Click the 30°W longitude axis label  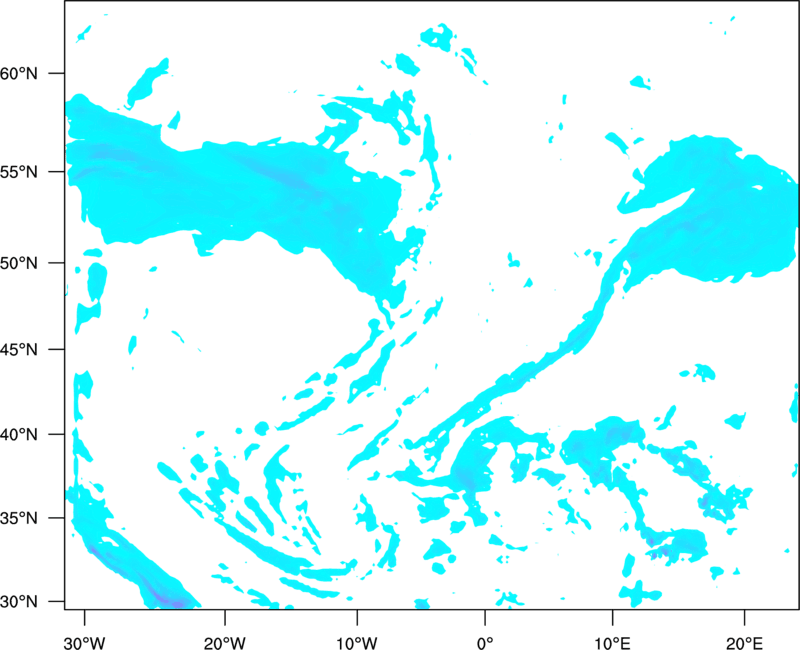(85, 643)
